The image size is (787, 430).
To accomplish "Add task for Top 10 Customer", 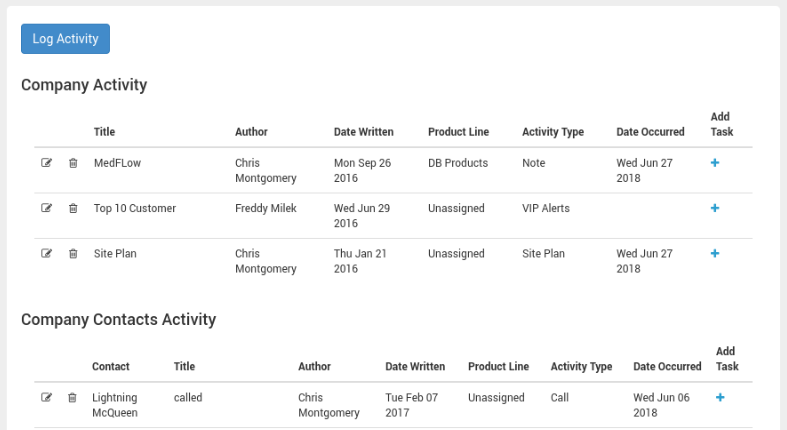I will click(715, 208).
